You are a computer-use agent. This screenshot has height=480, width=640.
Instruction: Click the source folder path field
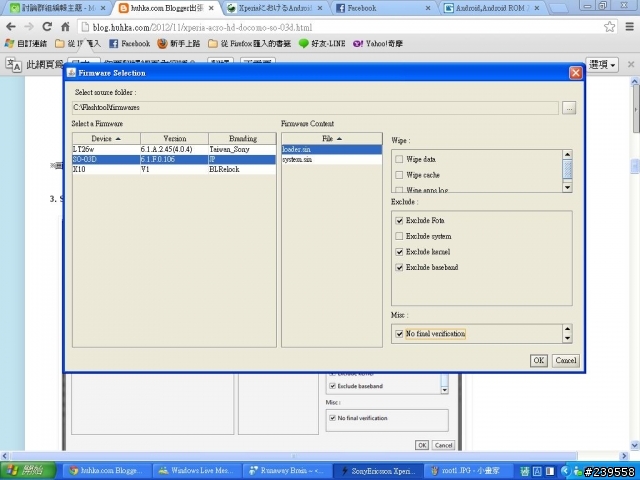pyautogui.click(x=315, y=108)
